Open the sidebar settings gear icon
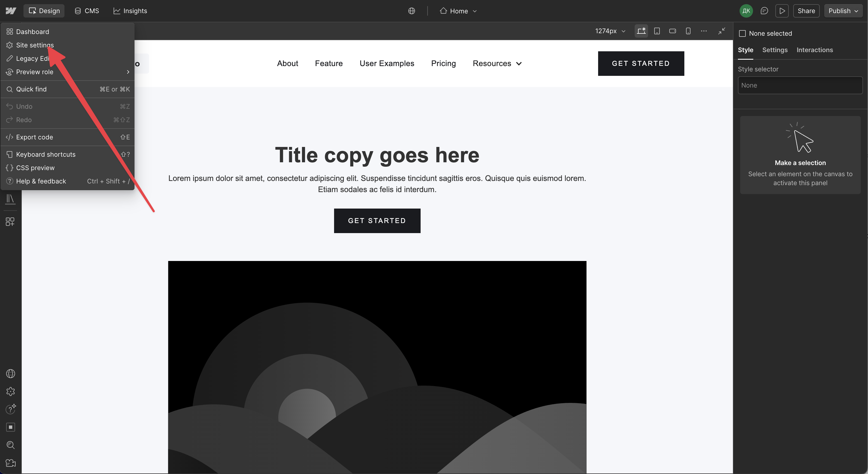868x474 pixels. [x=10, y=391]
